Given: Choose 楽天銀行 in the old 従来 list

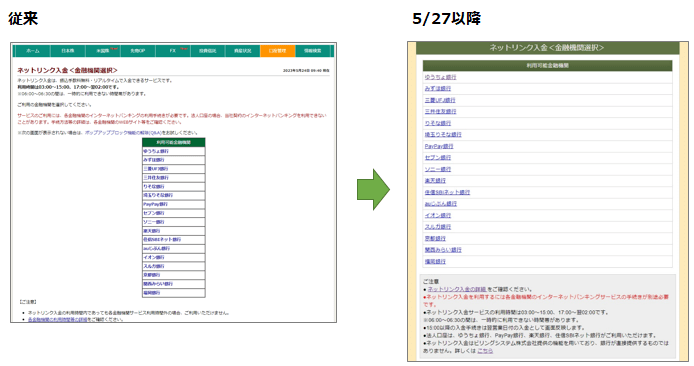Looking at the screenshot, I should coord(151,231).
